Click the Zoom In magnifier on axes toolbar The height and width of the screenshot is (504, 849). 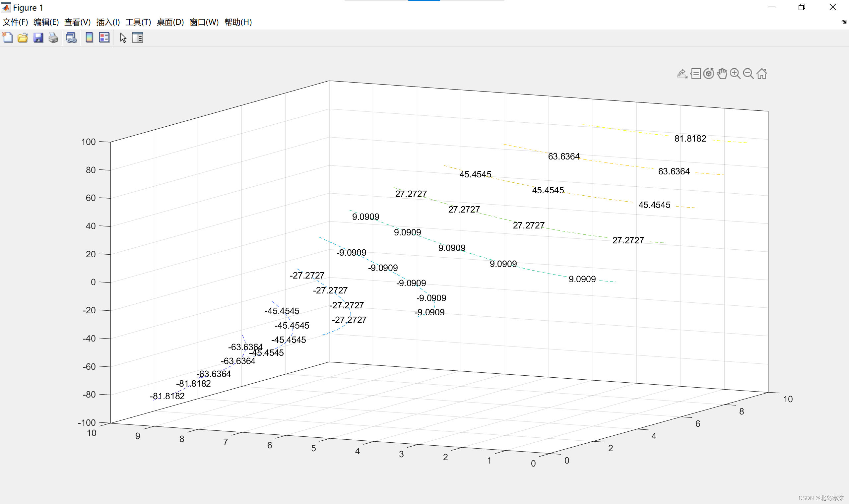[735, 74]
